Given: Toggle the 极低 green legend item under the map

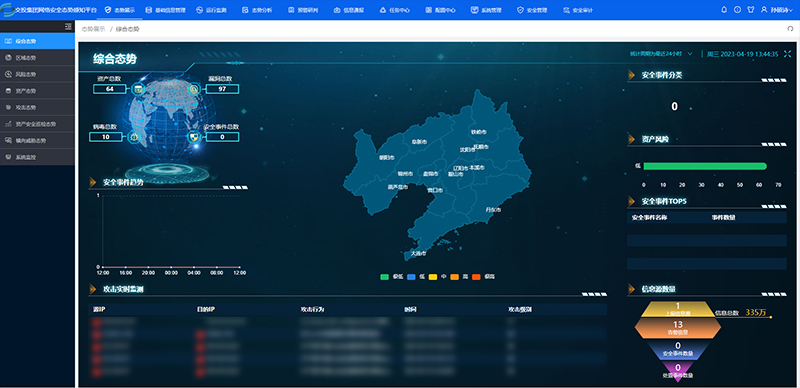Looking at the screenshot, I should [391, 277].
